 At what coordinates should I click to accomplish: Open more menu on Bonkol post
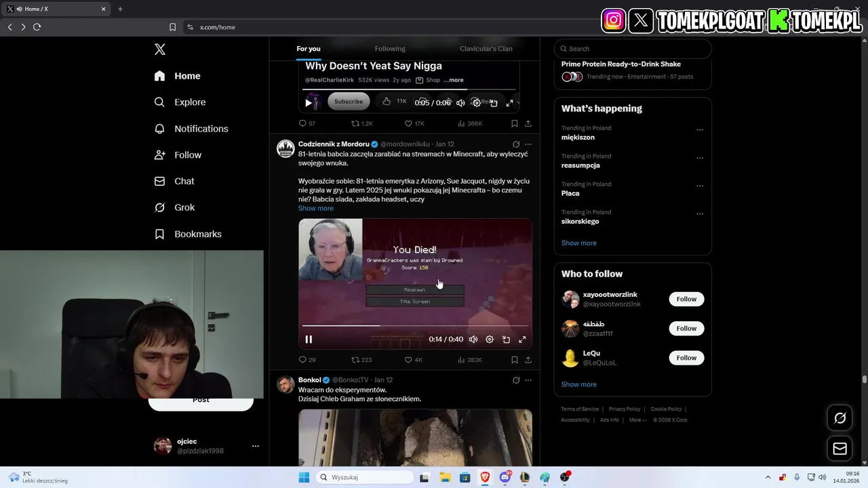click(x=528, y=380)
